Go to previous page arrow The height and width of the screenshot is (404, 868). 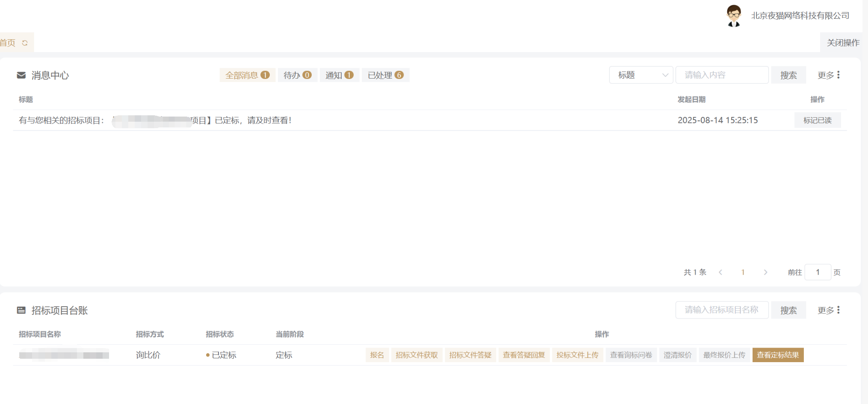(720, 272)
